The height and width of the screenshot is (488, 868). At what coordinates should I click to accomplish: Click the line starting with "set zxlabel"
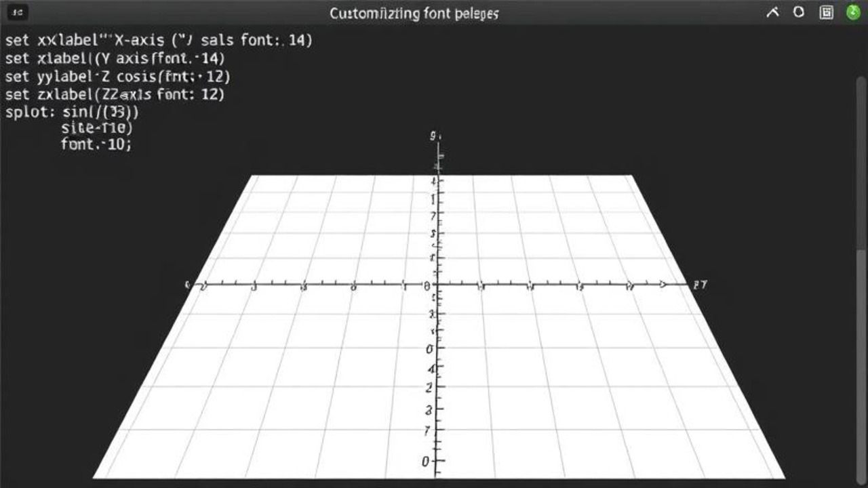pos(115,94)
